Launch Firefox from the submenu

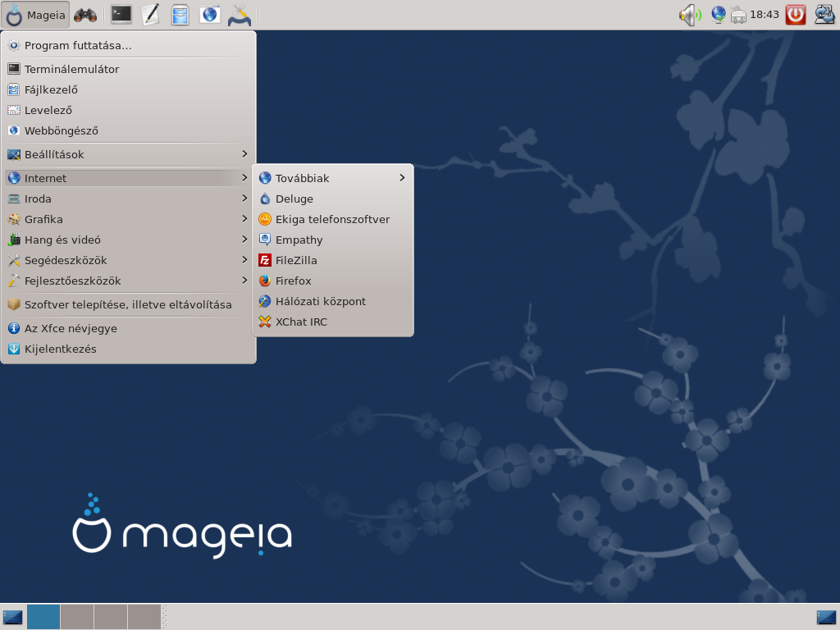[333, 281]
